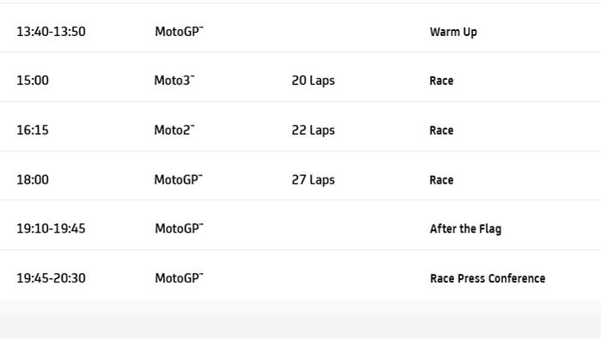This screenshot has width=601, height=364.
Task: Click the 18:00 start time
Action: pyautogui.click(x=33, y=180)
